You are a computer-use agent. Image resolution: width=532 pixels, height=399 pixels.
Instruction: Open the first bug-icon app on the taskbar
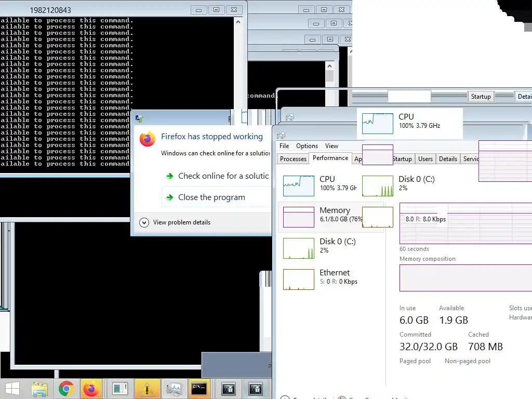click(229, 389)
